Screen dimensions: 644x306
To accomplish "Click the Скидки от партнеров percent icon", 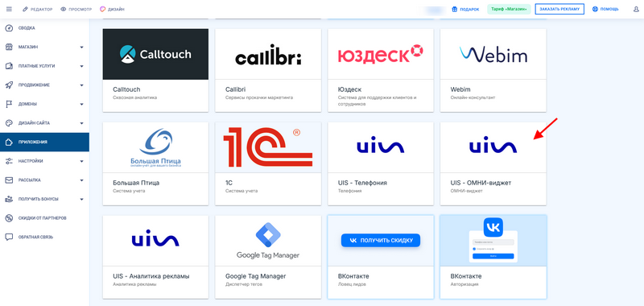I will pos(9,217).
